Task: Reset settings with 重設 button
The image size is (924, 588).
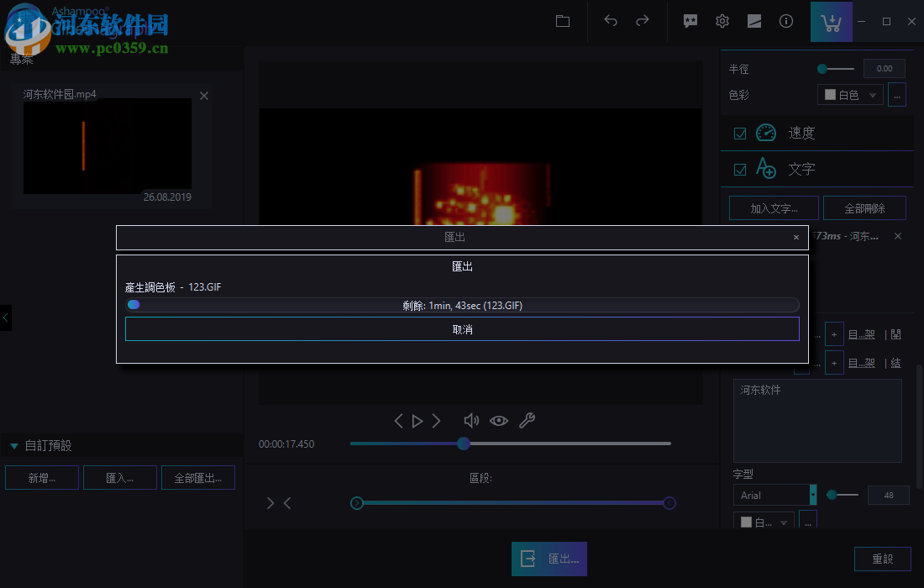Action: (883, 559)
